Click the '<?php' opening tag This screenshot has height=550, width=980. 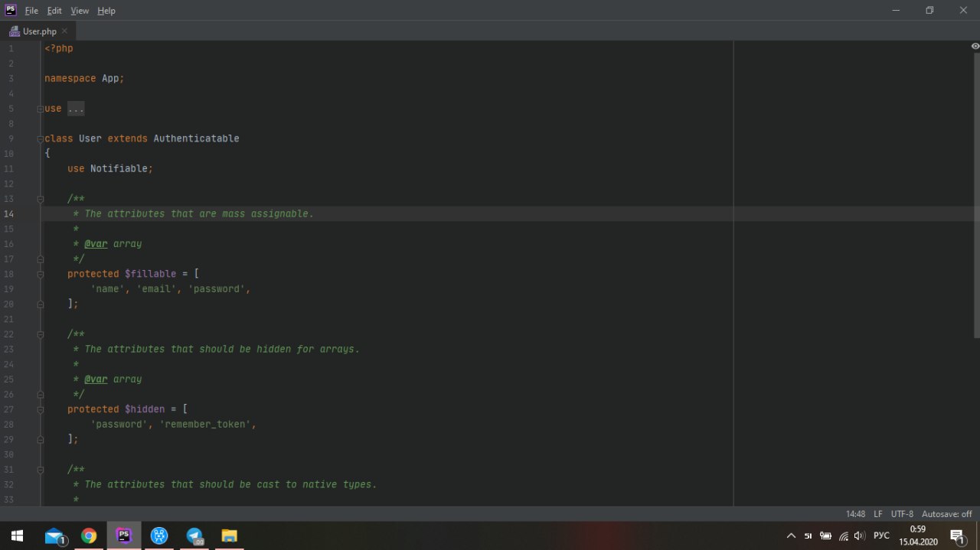click(59, 48)
